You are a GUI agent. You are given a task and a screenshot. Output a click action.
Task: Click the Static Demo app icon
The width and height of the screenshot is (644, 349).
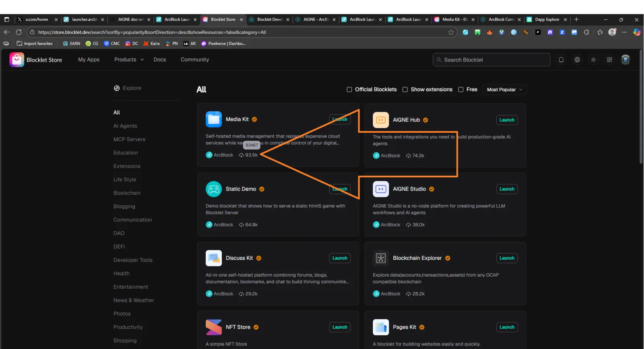(x=214, y=189)
